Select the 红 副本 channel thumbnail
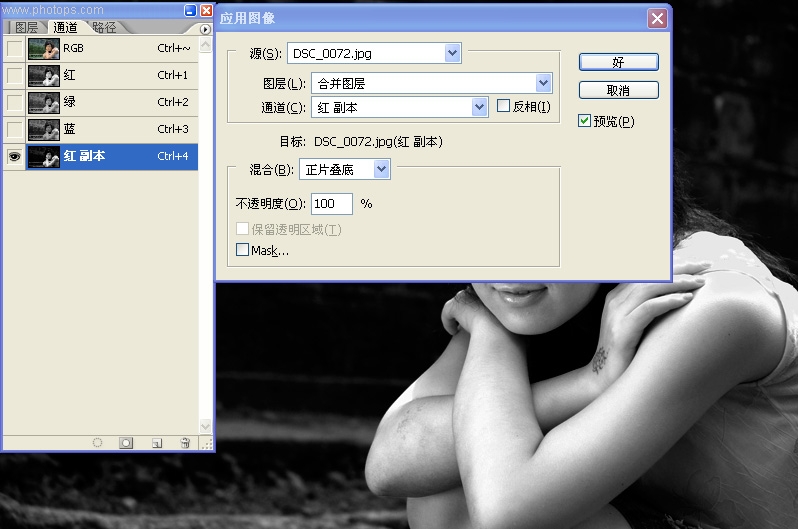This screenshot has width=798, height=529. pyautogui.click(x=44, y=156)
